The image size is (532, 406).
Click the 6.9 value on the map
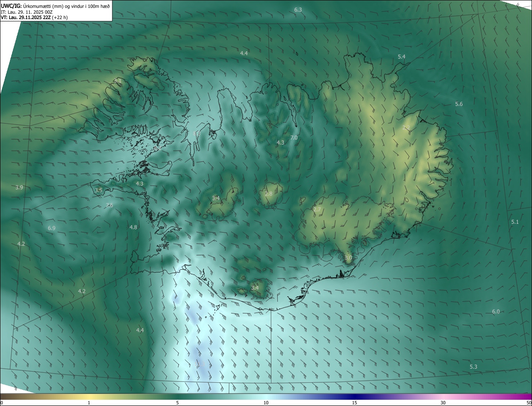52,228
